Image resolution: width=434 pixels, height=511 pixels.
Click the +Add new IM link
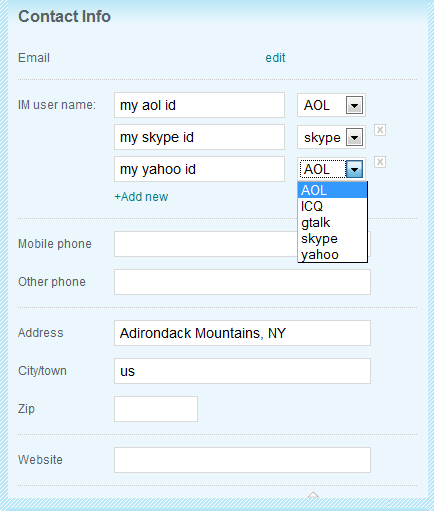tap(141, 197)
